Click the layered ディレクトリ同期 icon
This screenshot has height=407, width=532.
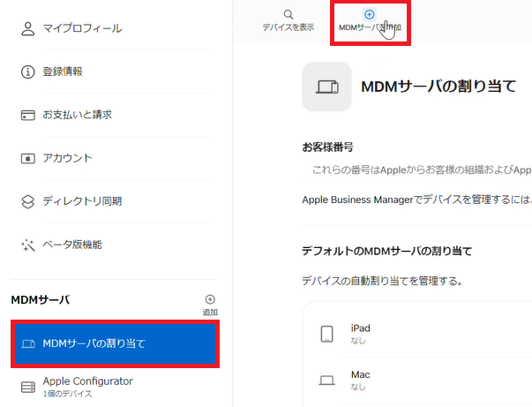28,201
